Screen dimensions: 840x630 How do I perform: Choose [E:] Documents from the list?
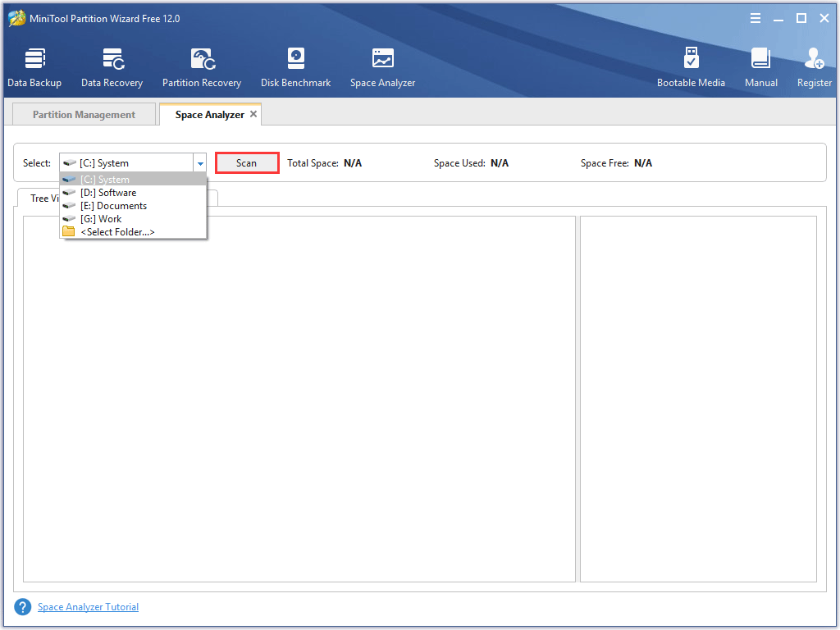coord(133,206)
